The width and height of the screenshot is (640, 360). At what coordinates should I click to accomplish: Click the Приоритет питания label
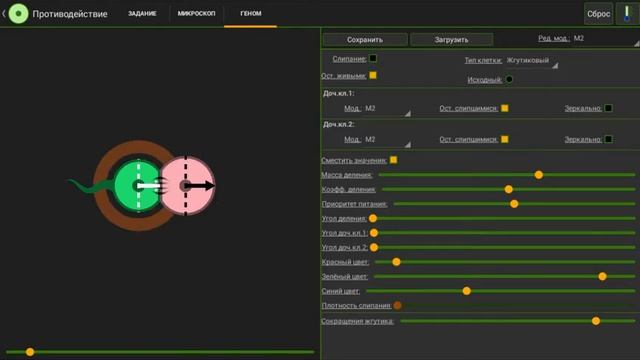354,204
